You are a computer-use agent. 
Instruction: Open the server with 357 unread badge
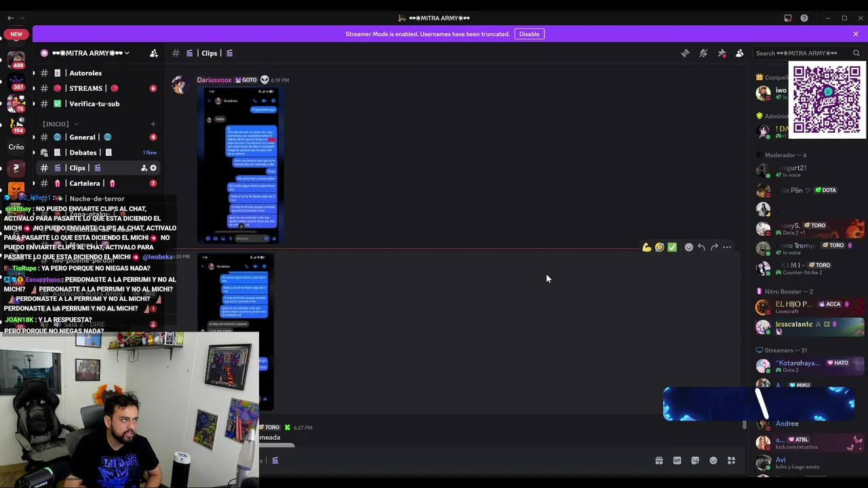coord(16,82)
